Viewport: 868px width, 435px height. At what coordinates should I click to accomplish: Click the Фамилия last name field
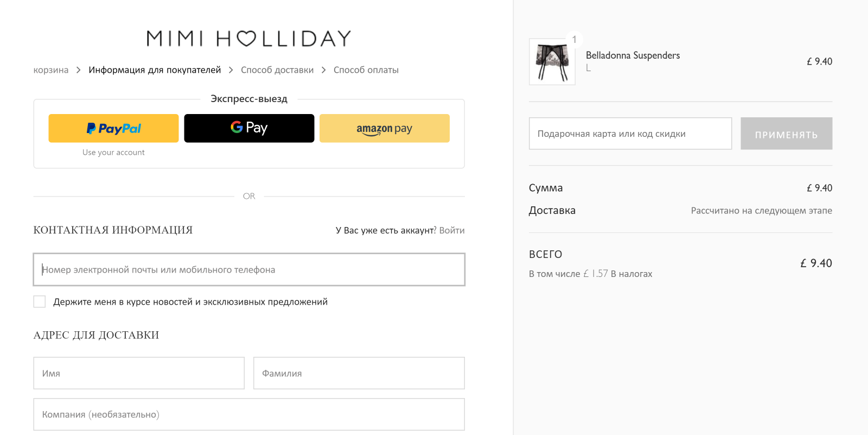[359, 373]
